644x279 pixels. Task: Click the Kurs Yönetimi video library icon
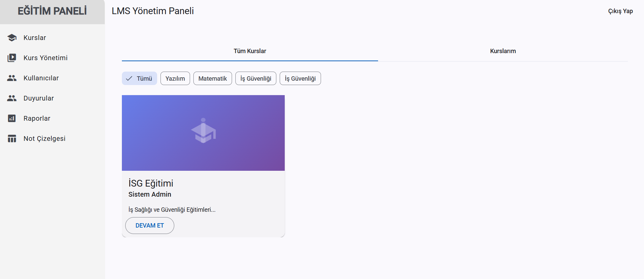click(x=12, y=58)
